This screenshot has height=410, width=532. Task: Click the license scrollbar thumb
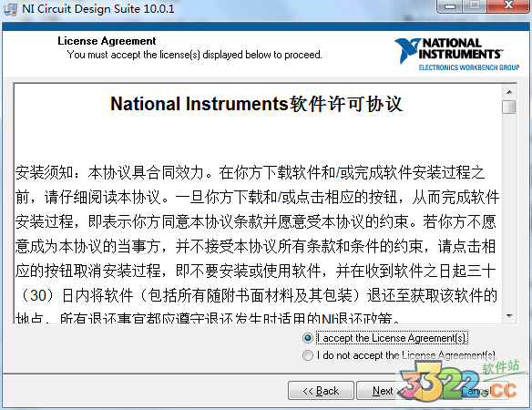[x=509, y=107]
